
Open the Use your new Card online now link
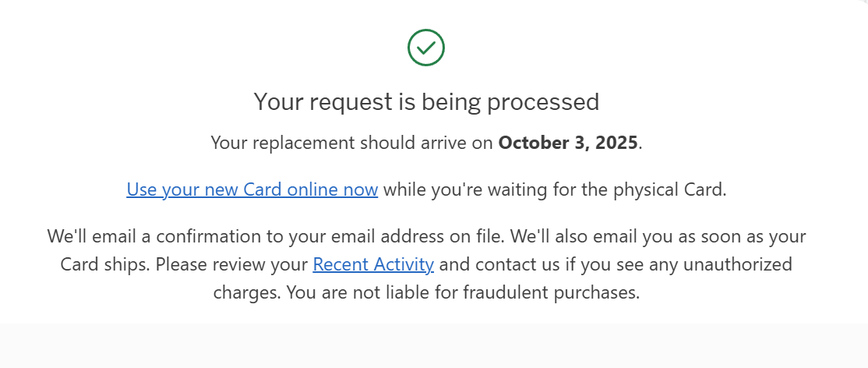pos(252,189)
